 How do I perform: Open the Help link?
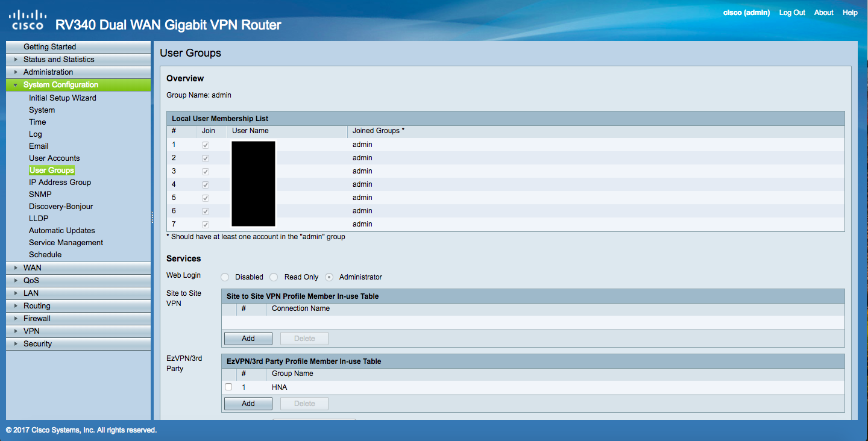850,13
